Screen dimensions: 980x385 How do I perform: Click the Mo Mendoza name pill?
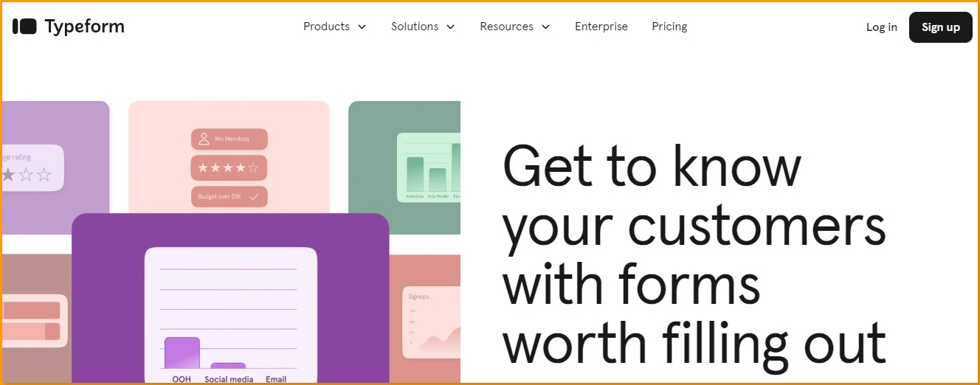pyautogui.click(x=229, y=139)
